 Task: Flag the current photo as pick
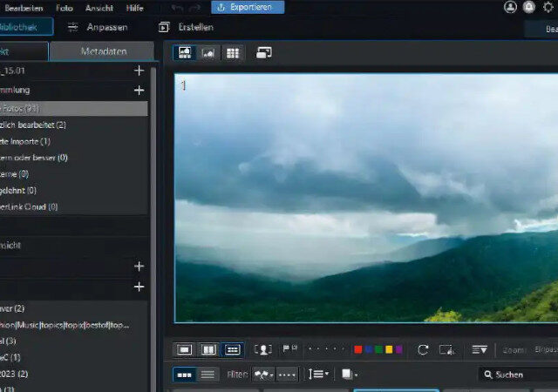click(286, 348)
